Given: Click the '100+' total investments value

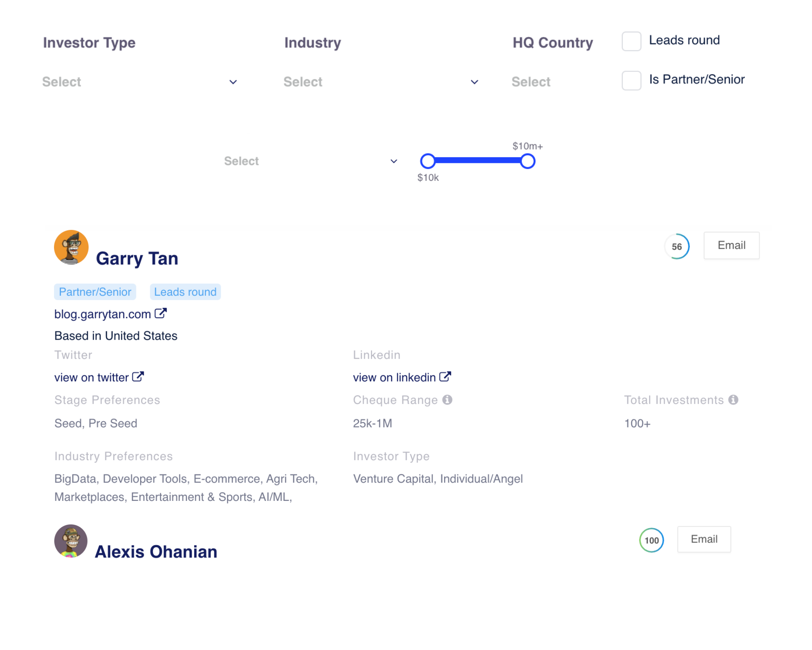Looking at the screenshot, I should click(637, 423).
